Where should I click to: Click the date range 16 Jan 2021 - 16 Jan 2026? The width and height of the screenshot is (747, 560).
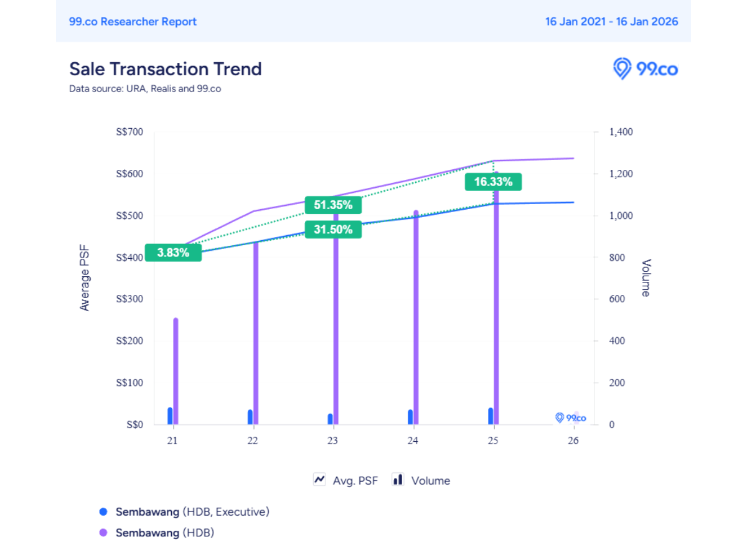(611, 21)
